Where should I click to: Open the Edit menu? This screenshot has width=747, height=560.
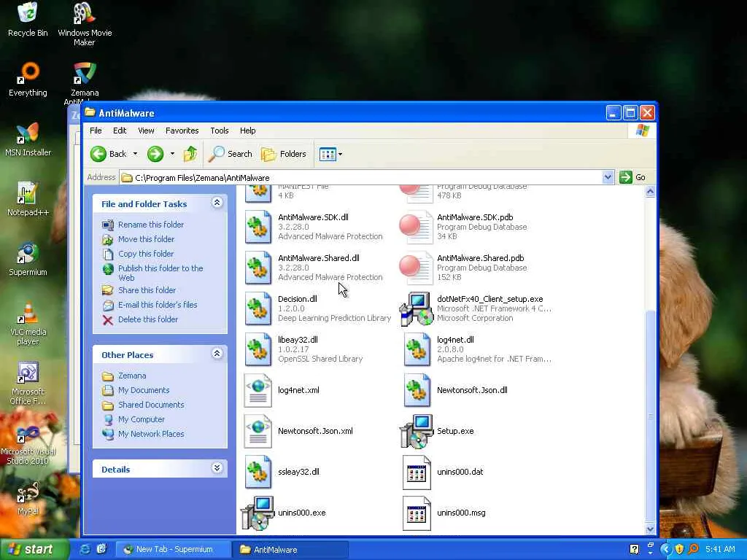click(120, 131)
